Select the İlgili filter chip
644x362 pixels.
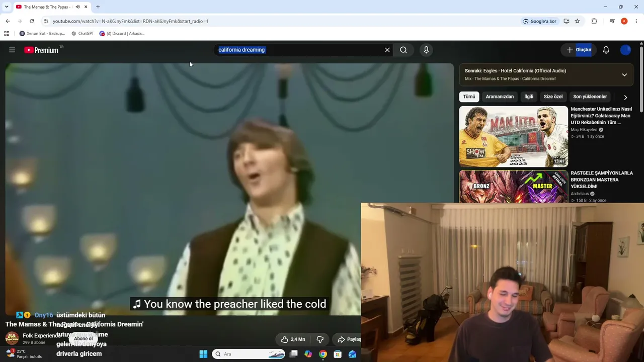pyautogui.click(x=529, y=97)
